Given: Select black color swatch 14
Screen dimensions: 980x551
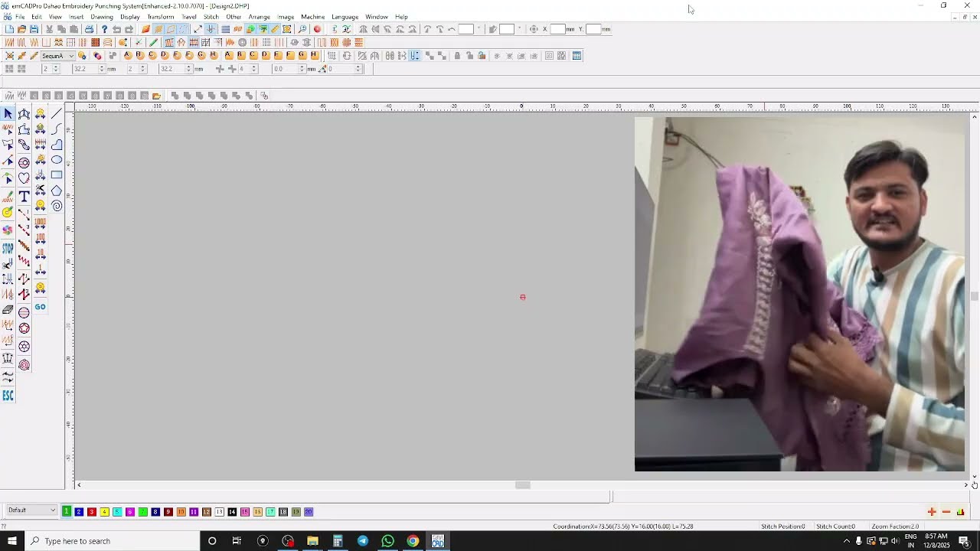Looking at the screenshot, I should coord(232,511).
